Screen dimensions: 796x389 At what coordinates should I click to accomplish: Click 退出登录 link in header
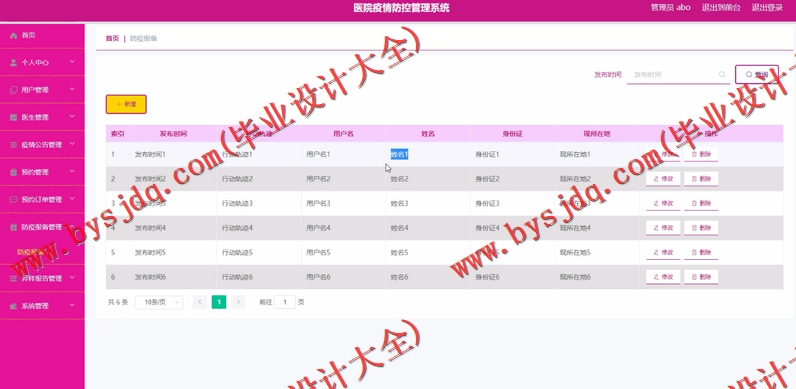click(767, 8)
